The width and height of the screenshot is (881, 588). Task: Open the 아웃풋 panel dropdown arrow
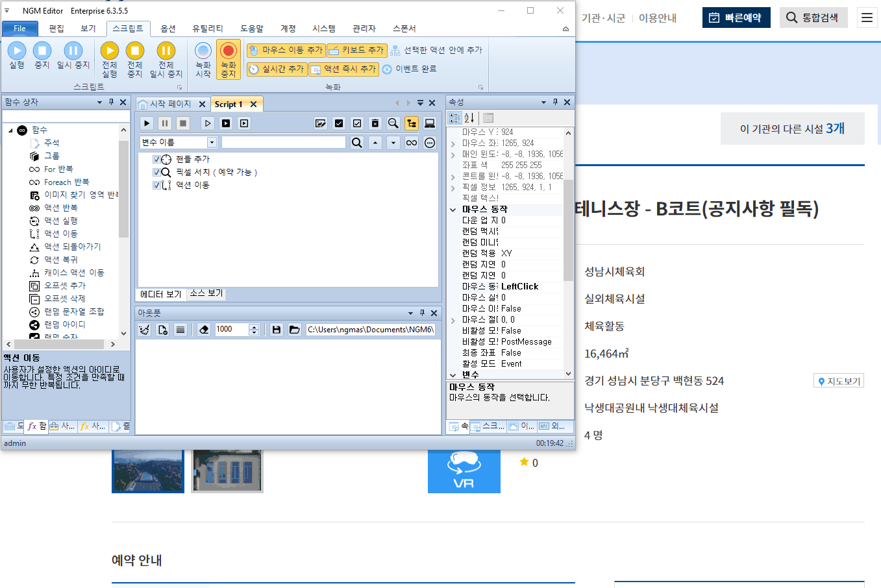coord(410,313)
